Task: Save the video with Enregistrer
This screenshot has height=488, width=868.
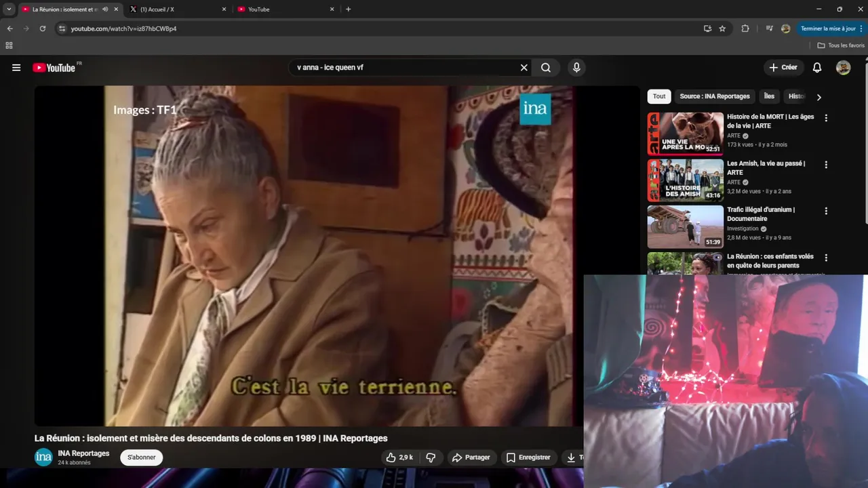Action: coord(528,457)
